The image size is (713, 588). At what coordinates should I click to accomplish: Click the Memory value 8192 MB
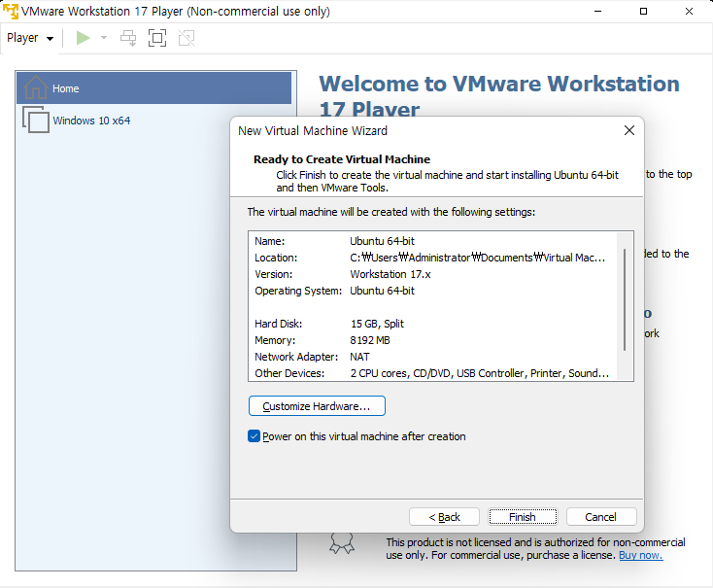370,340
